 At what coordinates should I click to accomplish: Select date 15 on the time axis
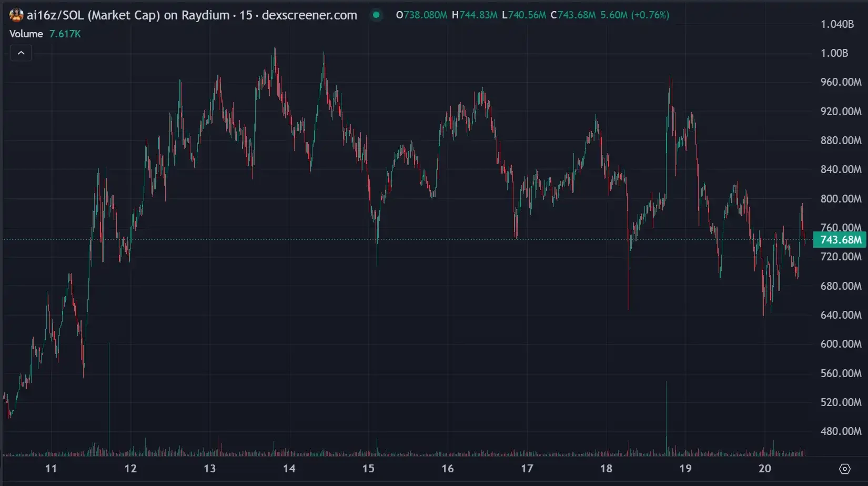(x=368, y=469)
